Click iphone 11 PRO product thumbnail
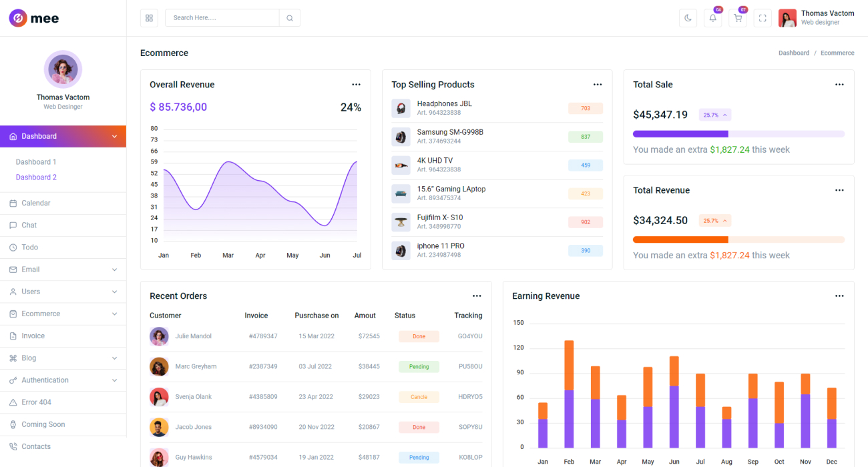This screenshot has height=467, width=868. point(401,251)
